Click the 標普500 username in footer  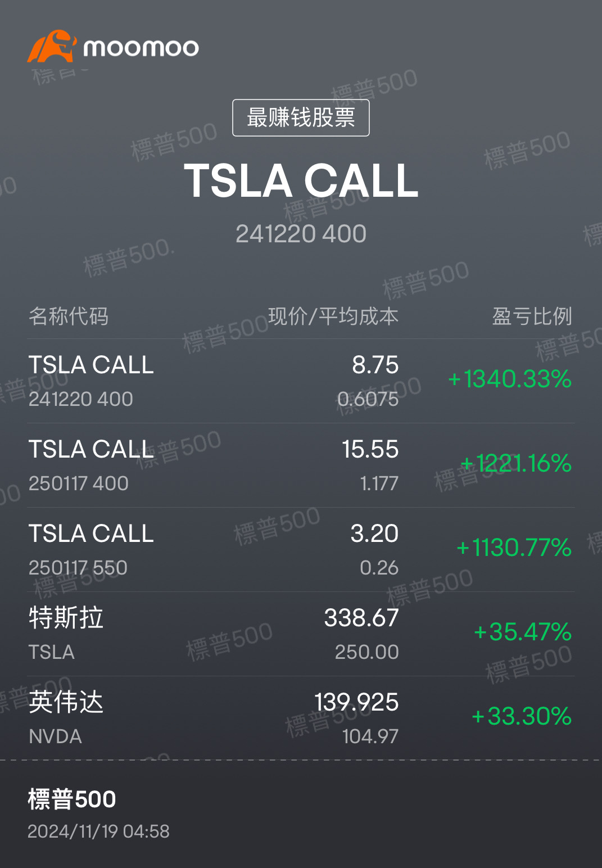click(72, 799)
